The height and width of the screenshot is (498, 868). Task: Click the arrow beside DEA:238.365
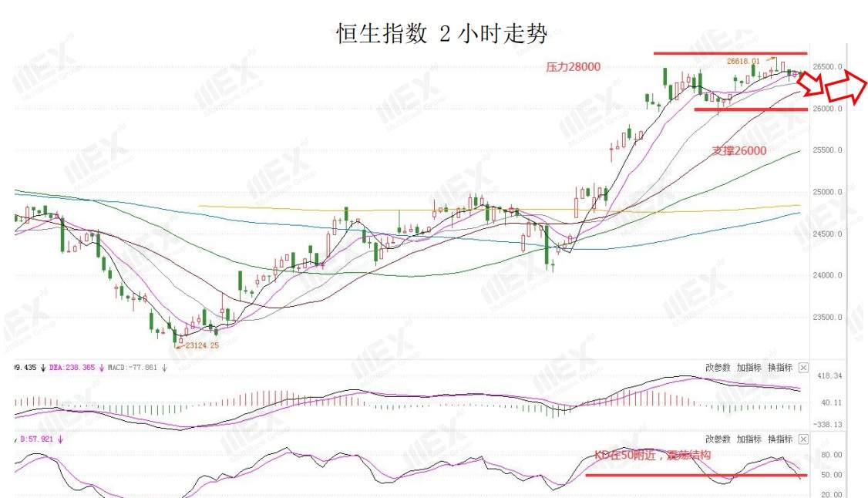pos(102,368)
